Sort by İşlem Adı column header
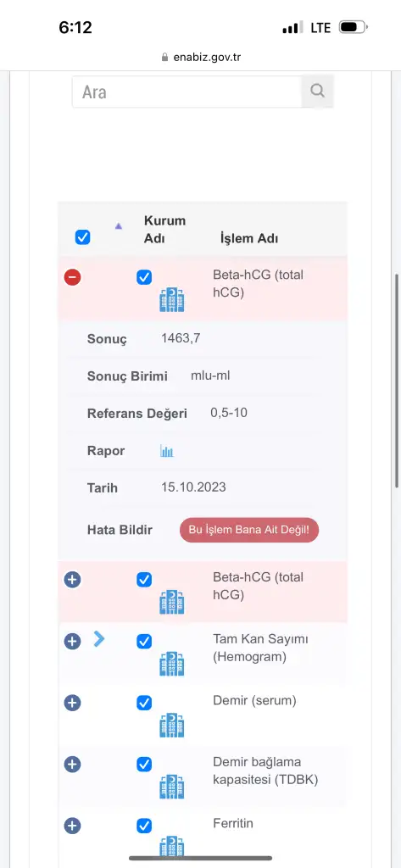This screenshot has width=401, height=868. pos(249,238)
